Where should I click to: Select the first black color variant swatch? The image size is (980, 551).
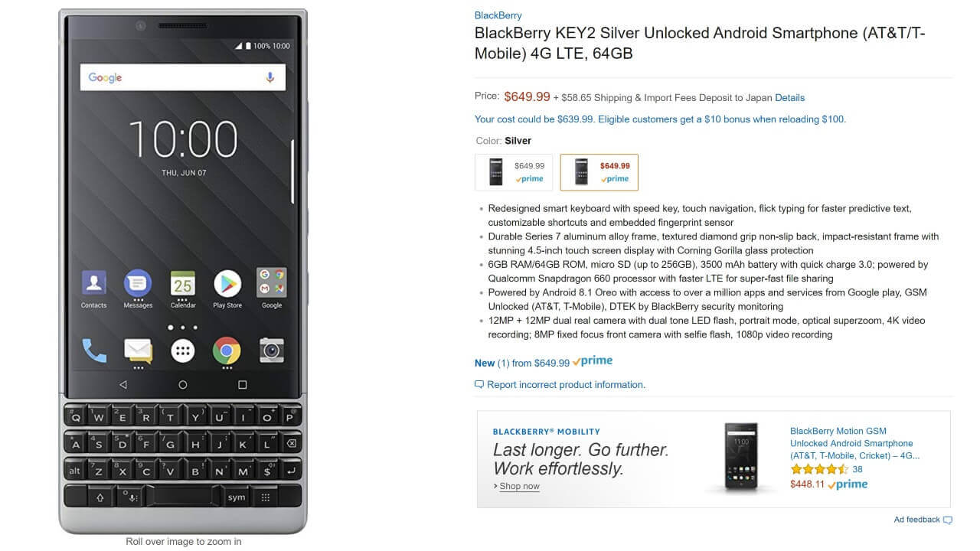[514, 172]
